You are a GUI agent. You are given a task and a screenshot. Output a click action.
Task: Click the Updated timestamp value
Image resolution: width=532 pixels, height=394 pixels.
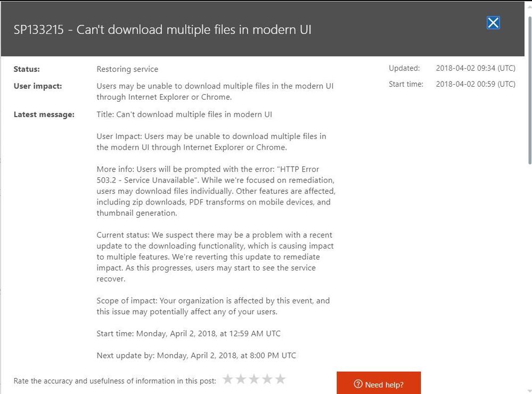pos(476,68)
